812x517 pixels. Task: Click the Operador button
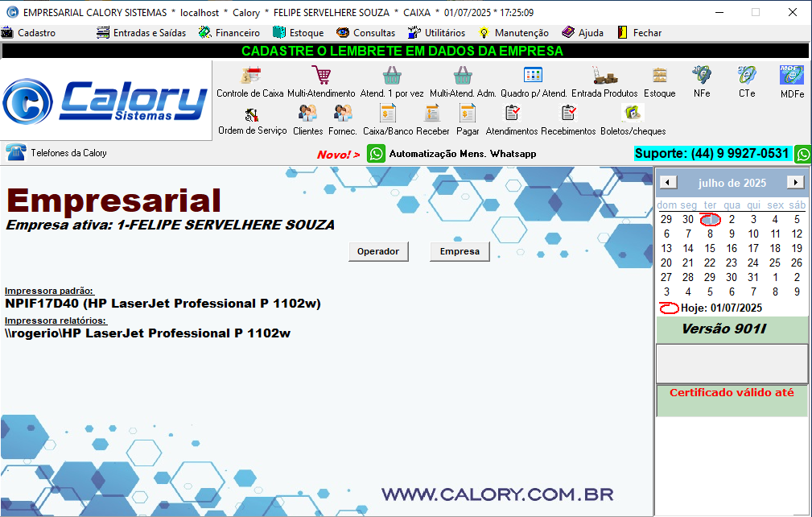[378, 251]
